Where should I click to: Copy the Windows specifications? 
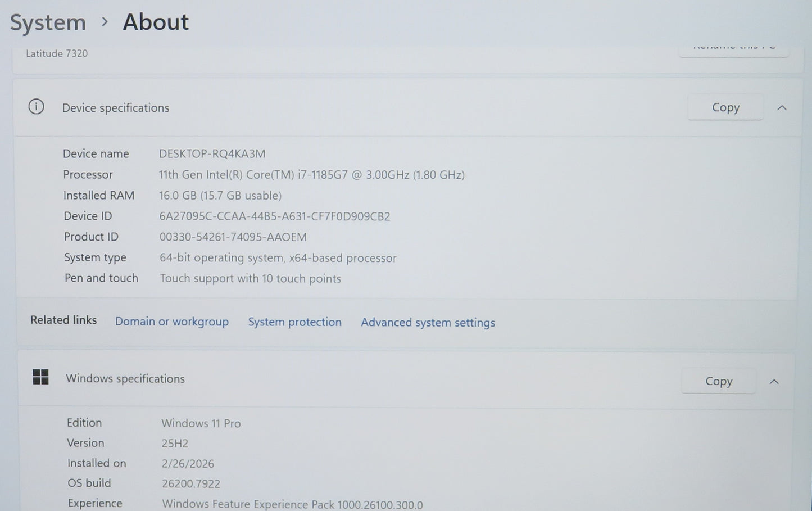(x=718, y=381)
